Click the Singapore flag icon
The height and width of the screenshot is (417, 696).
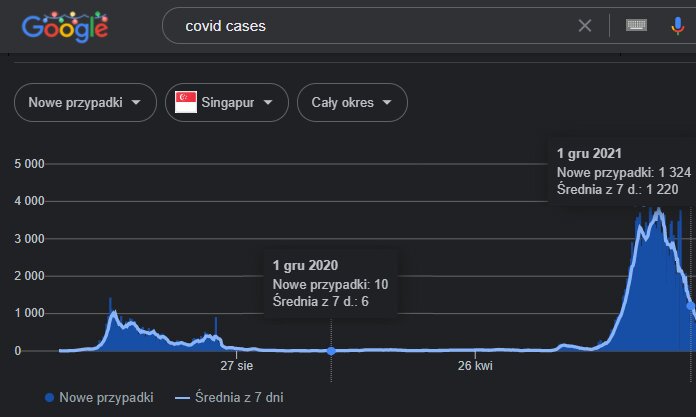click(186, 103)
